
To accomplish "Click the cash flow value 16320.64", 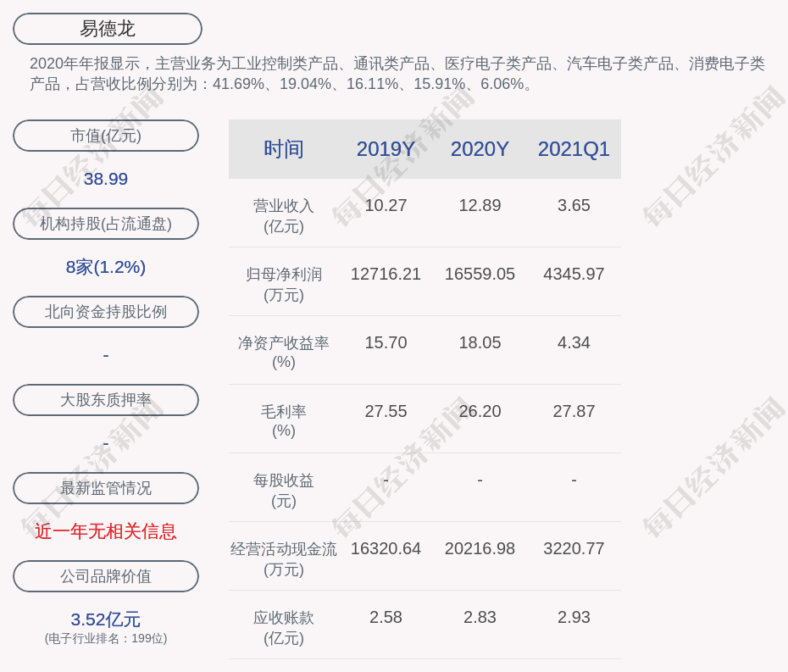I will click(386, 548).
